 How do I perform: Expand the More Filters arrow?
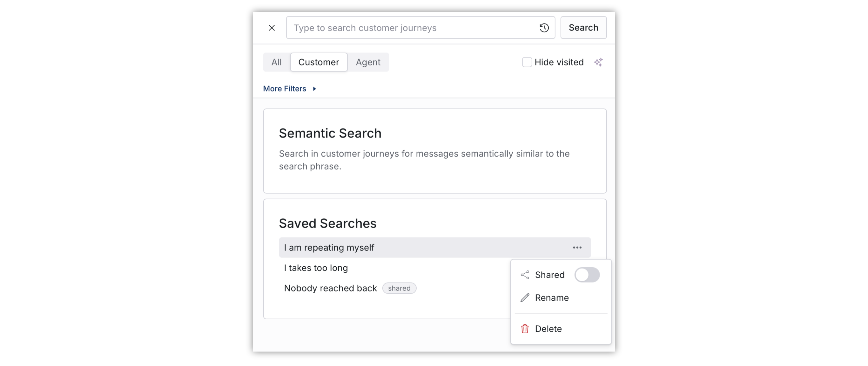[x=314, y=89]
